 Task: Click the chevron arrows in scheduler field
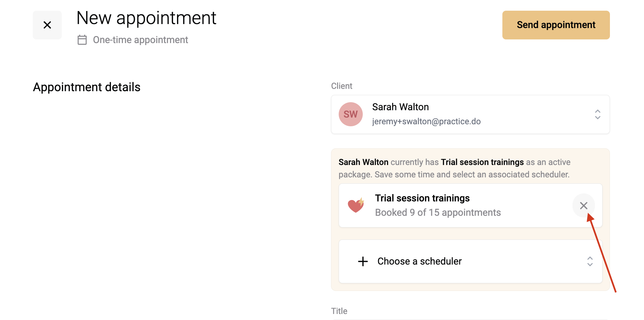(x=590, y=261)
